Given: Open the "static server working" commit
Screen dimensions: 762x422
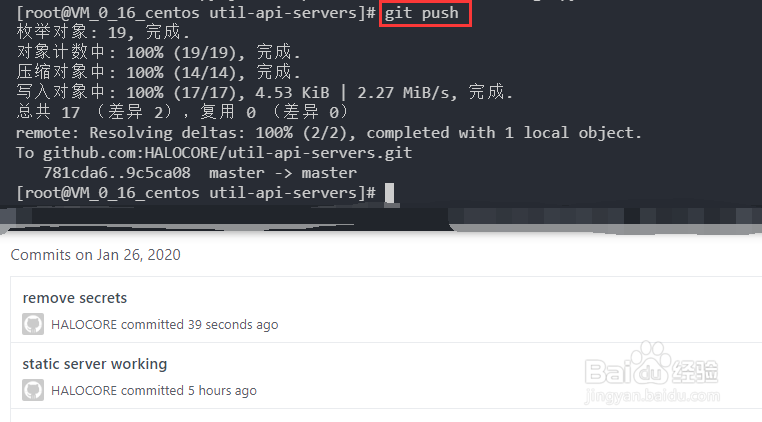Looking at the screenshot, I should [x=95, y=364].
